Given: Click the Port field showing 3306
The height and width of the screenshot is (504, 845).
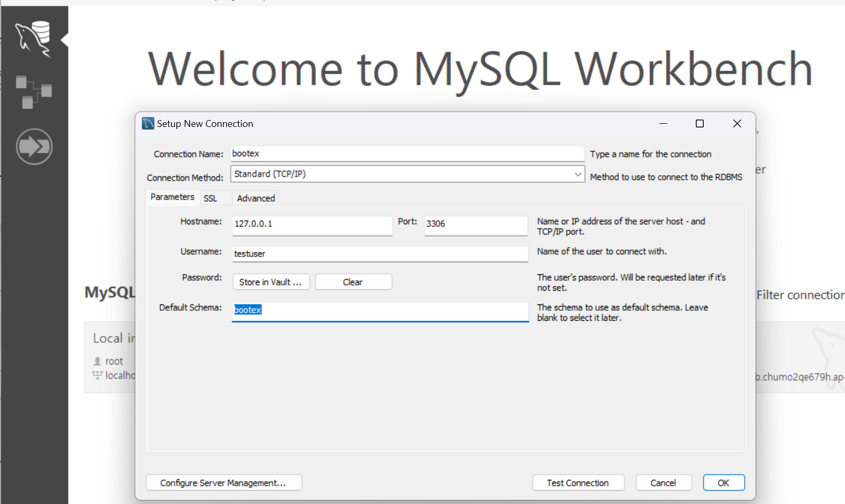Looking at the screenshot, I should tap(476, 225).
